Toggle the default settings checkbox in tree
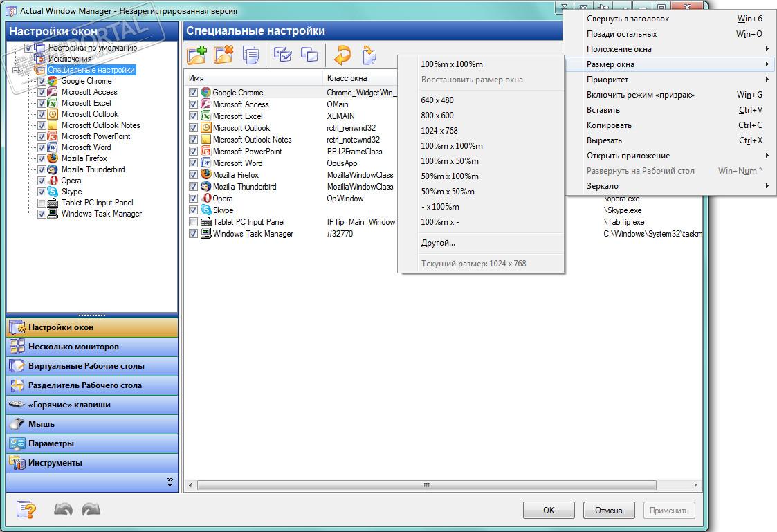This screenshot has width=777, height=532. pyautogui.click(x=29, y=48)
